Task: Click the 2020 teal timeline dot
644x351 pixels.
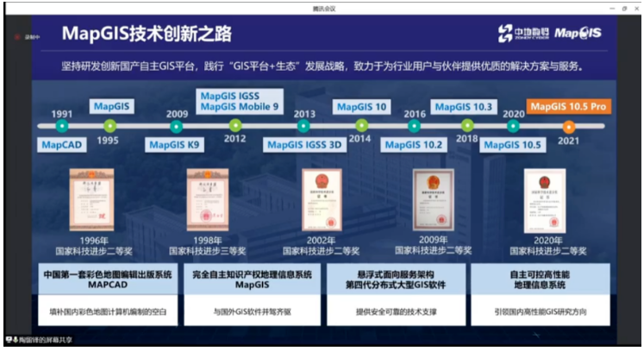Action: pos(513,126)
